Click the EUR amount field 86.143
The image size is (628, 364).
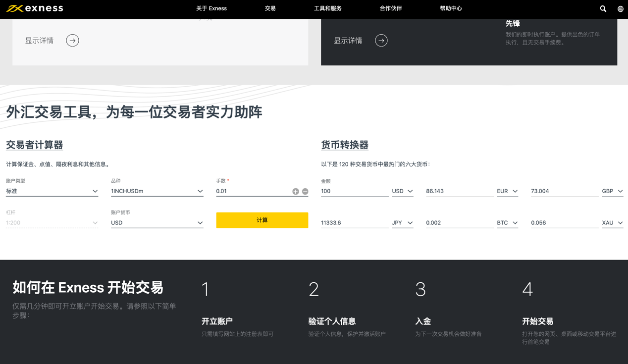coord(460,191)
